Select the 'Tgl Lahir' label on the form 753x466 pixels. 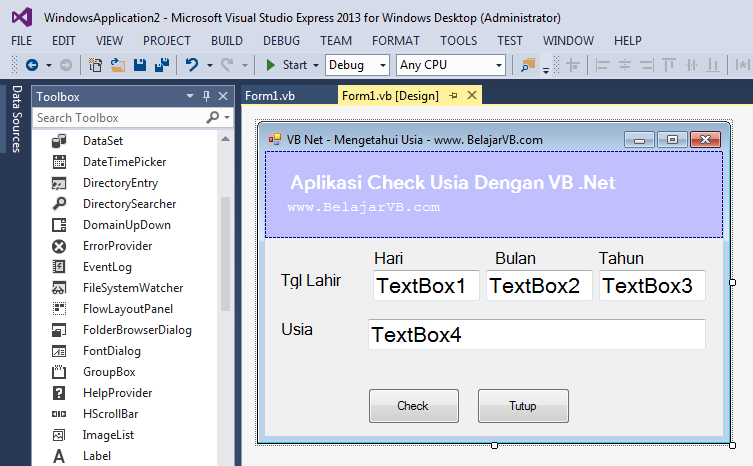tap(311, 281)
